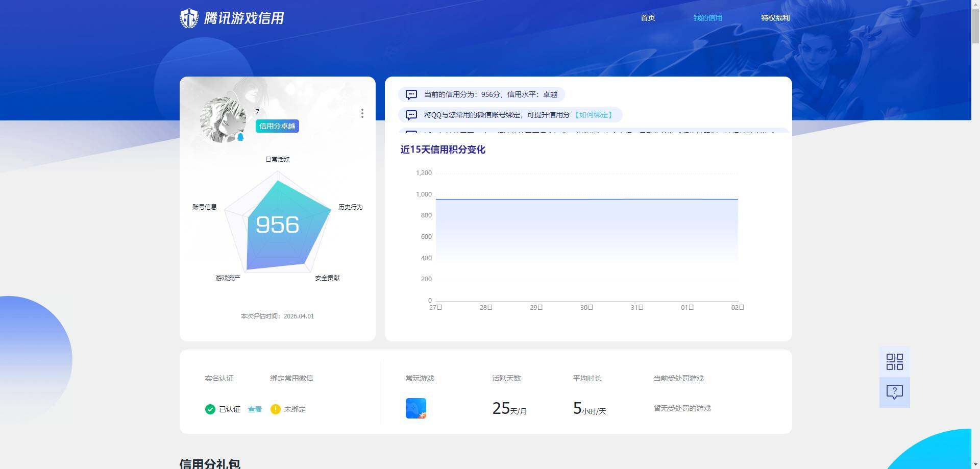The image size is (980, 469).
Task: Click the 1,000 y-axis value
Action: click(424, 194)
